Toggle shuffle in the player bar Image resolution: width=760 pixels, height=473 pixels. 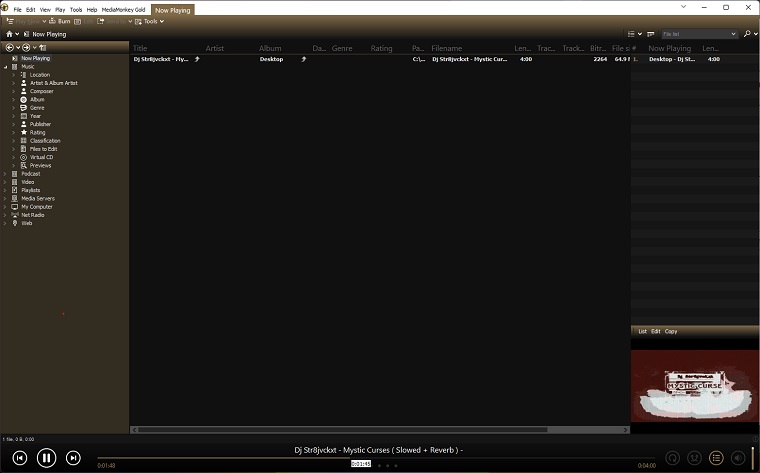694,458
